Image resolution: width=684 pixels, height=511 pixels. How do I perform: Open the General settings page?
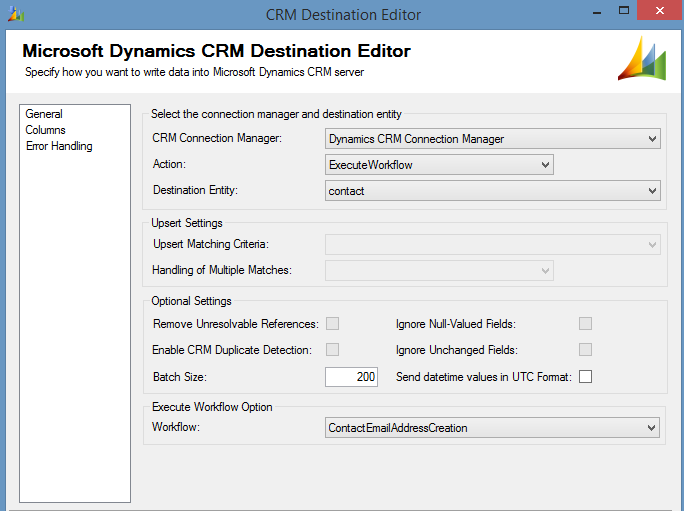coord(44,114)
